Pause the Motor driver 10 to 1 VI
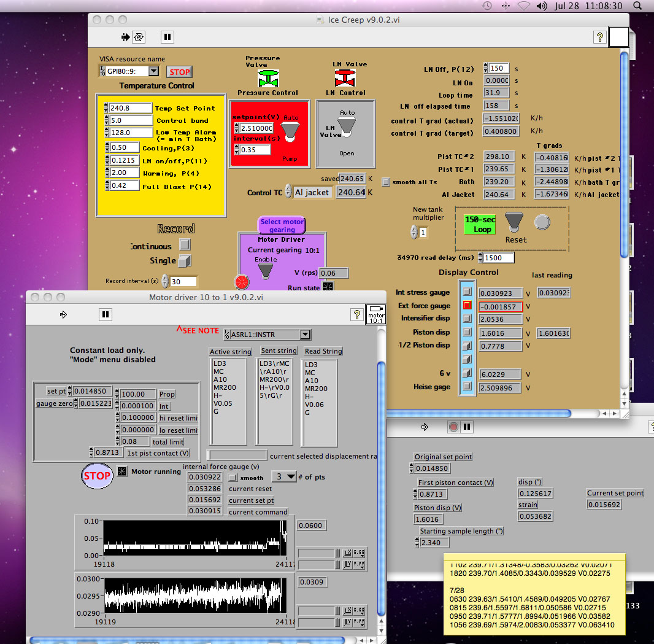The image size is (654, 644). 106,314
